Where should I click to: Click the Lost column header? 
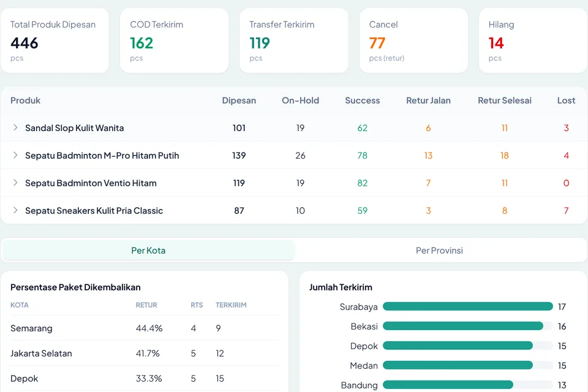[x=566, y=100]
